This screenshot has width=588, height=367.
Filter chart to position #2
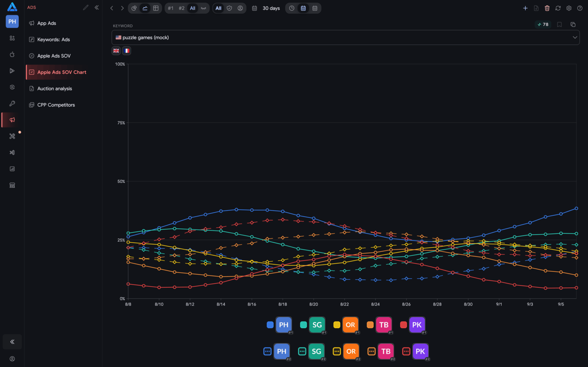point(182,8)
